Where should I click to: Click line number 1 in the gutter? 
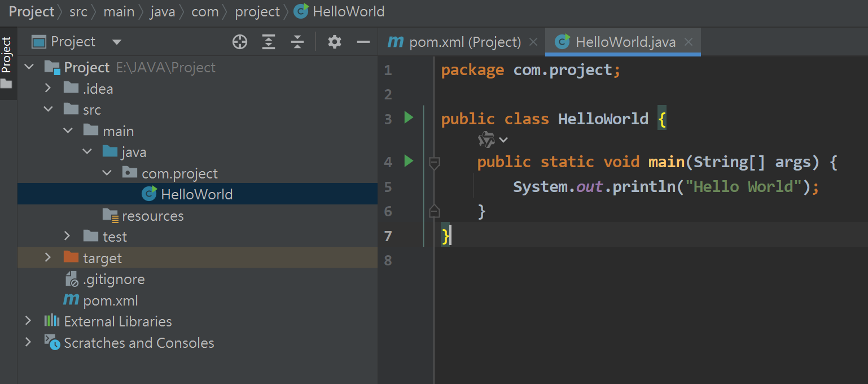click(x=388, y=71)
